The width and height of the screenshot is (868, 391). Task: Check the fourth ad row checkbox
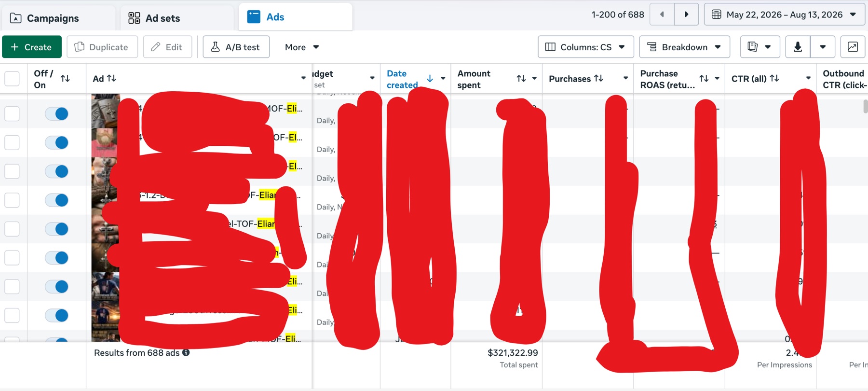(x=12, y=200)
